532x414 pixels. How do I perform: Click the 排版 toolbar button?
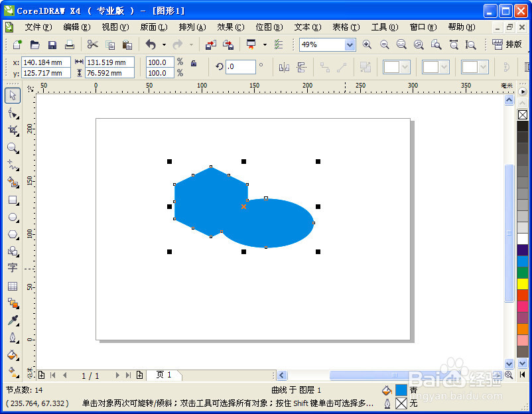507,44
